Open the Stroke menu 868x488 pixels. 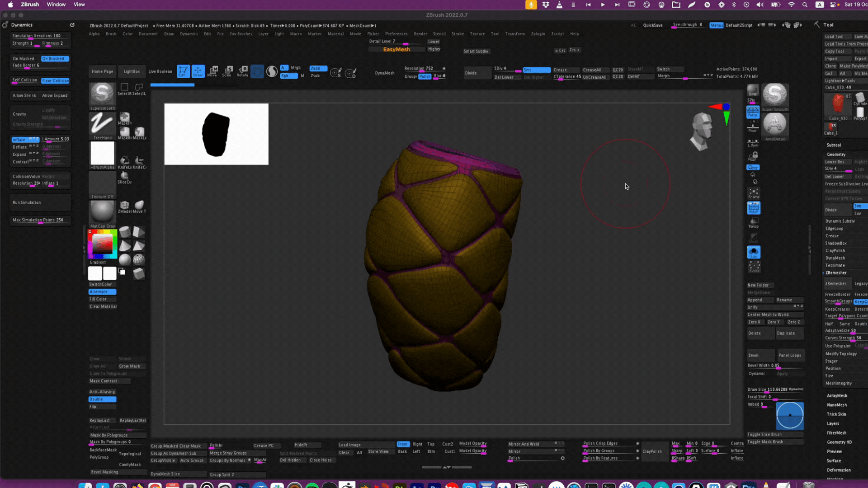point(457,34)
